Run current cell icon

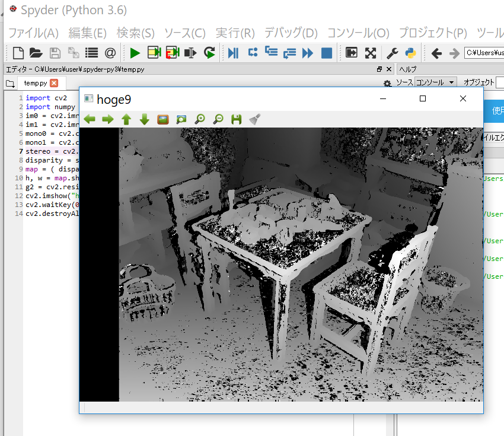154,53
